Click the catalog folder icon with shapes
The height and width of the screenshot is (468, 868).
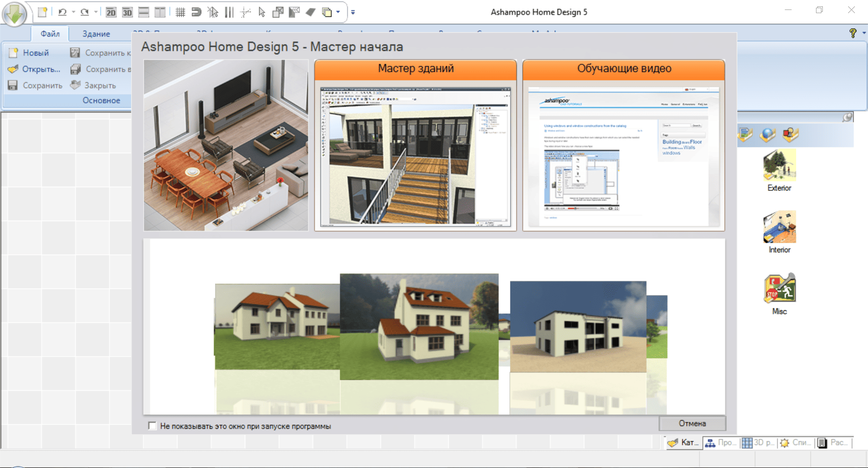790,134
